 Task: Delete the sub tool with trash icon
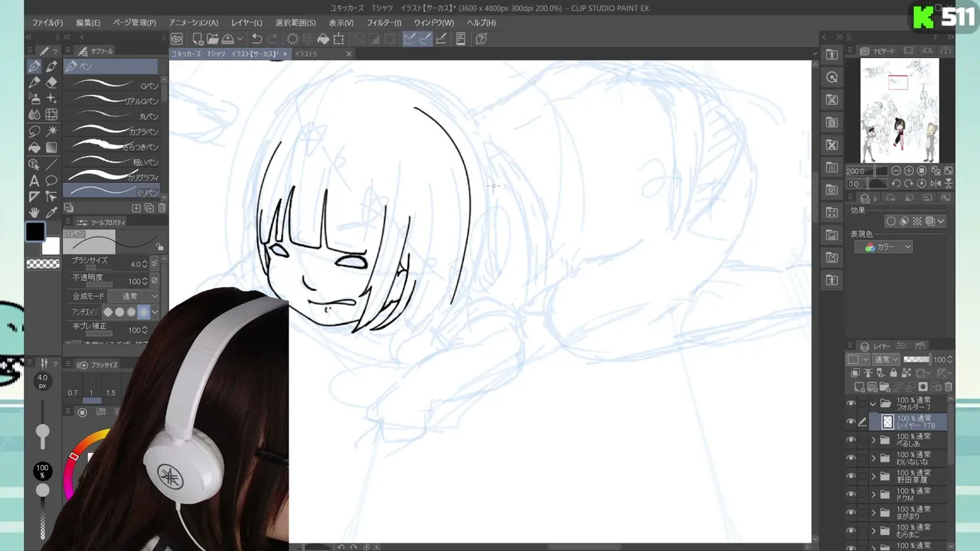[162, 207]
